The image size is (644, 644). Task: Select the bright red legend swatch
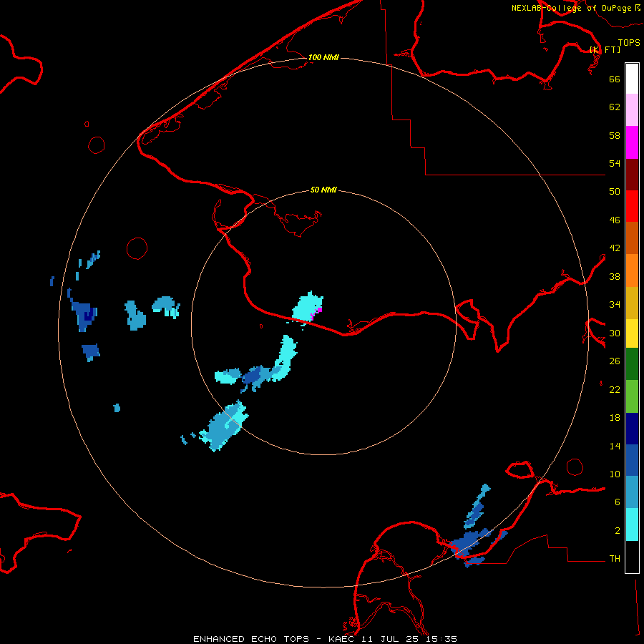tap(632, 206)
